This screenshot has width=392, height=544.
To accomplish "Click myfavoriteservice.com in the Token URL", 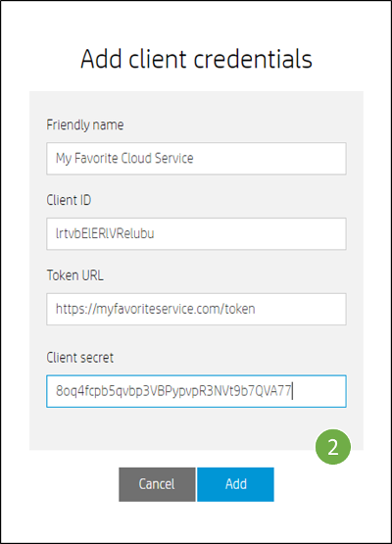I will click(158, 309).
